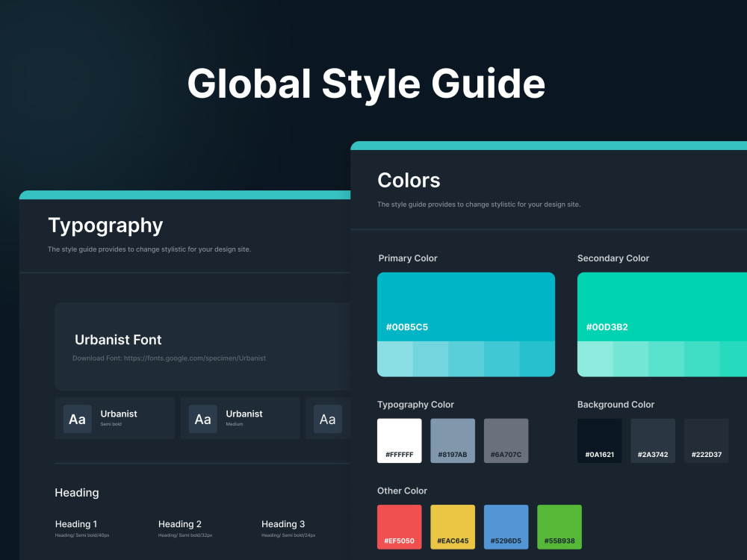Click the "Urbanist Font" title
This screenshot has height=560, width=747.
pyautogui.click(x=118, y=340)
